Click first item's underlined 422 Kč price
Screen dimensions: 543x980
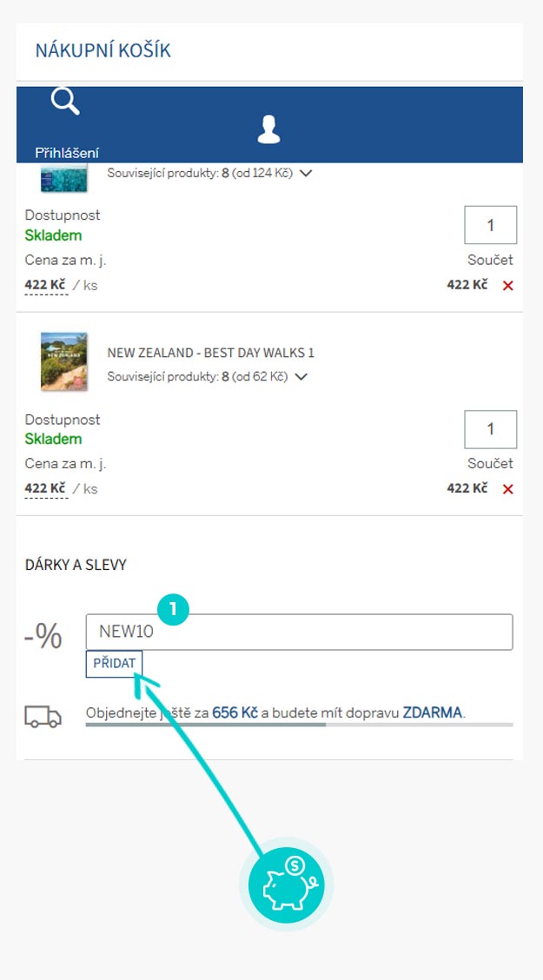click(x=45, y=285)
